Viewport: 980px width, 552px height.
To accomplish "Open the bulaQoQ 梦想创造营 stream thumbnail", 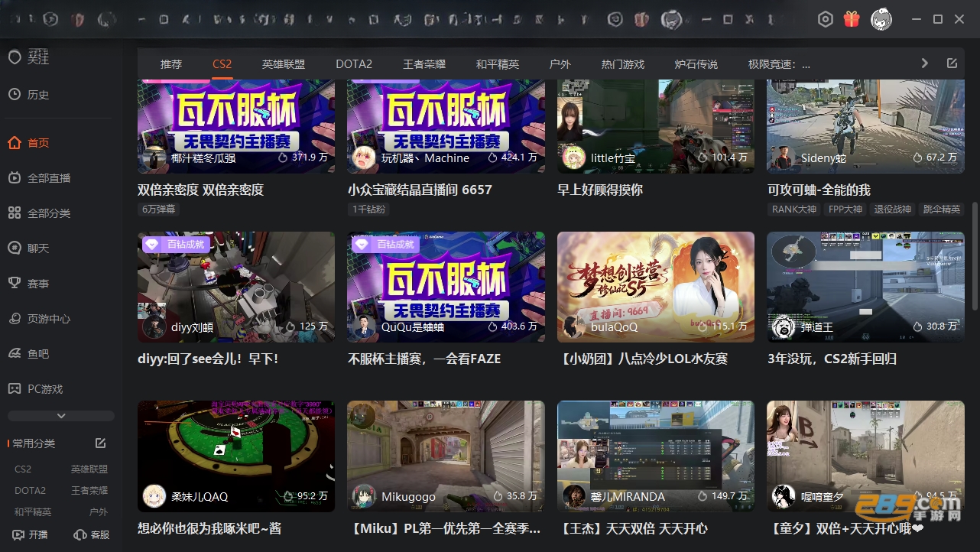I will coord(656,287).
